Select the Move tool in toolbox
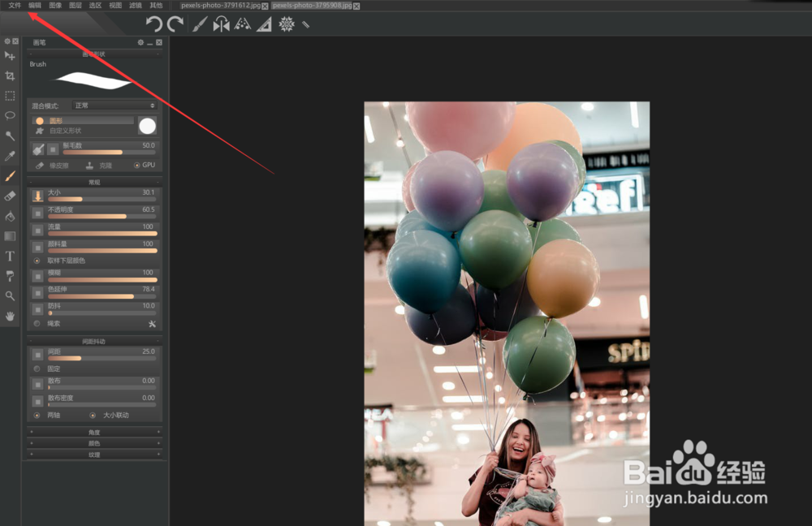This screenshot has width=812, height=526. point(10,56)
